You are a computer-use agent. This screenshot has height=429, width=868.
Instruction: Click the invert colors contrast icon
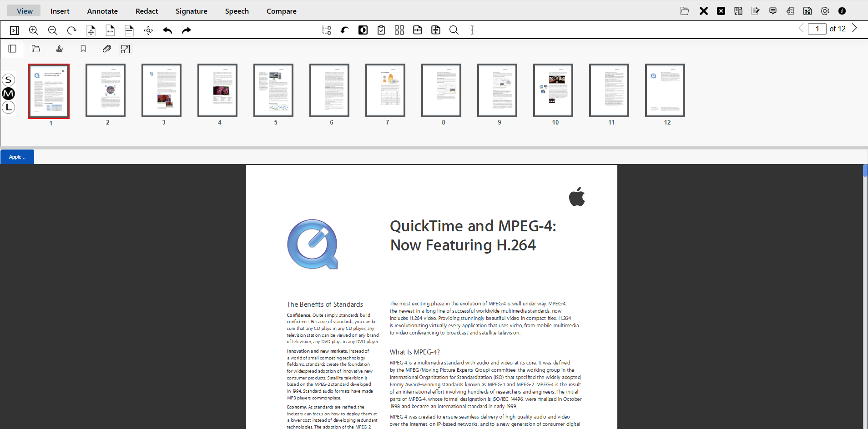tap(363, 30)
